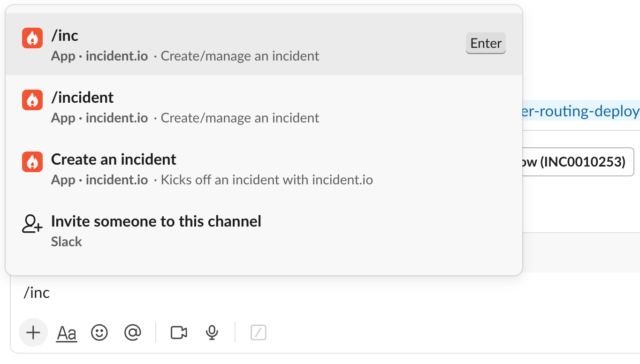
Task: Choose the /incident slash command
Action: (264, 106)
